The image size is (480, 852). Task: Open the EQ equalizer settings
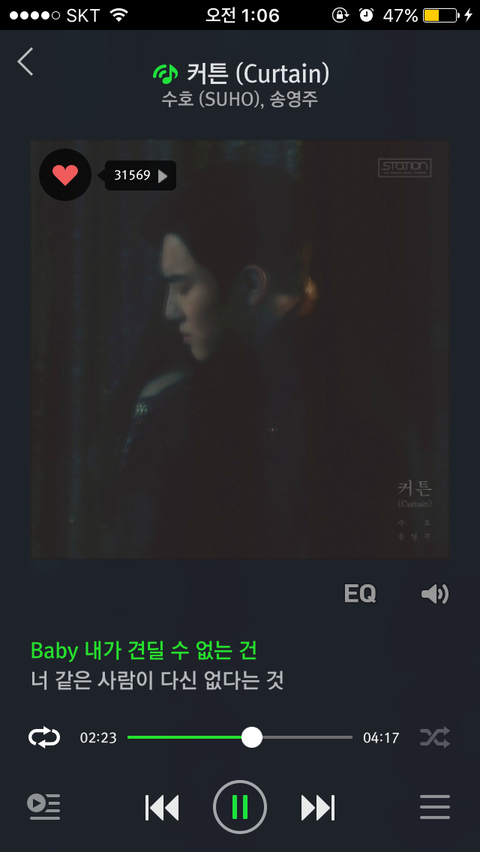pos(360,594)
